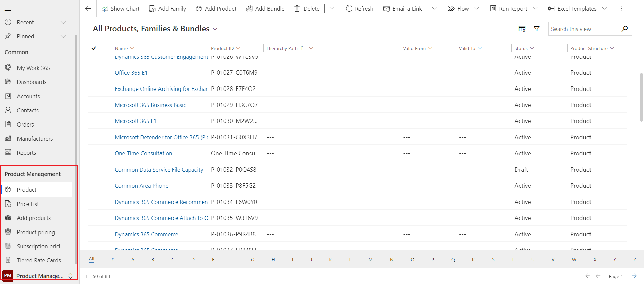The width and height of the screenshot is (644, 284).
Task: Open the view selector for All Products, Families & Bundles
Action: click(155, 29)
